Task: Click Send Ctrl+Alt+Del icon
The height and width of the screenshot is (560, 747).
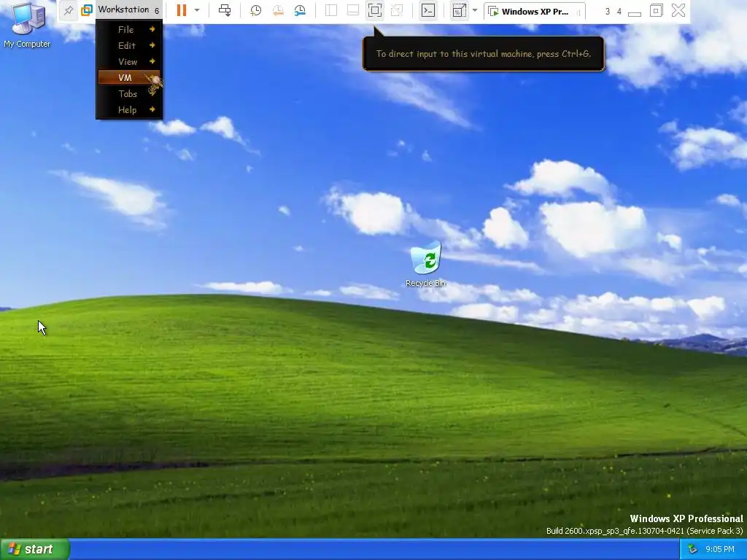Action: (x=225, y=10)
